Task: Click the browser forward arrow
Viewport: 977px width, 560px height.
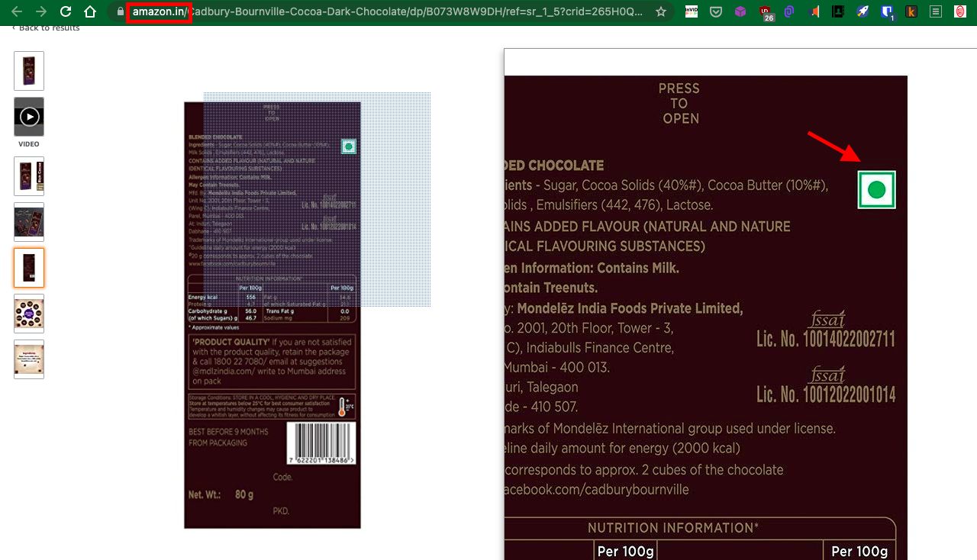Action: [41, 11]
